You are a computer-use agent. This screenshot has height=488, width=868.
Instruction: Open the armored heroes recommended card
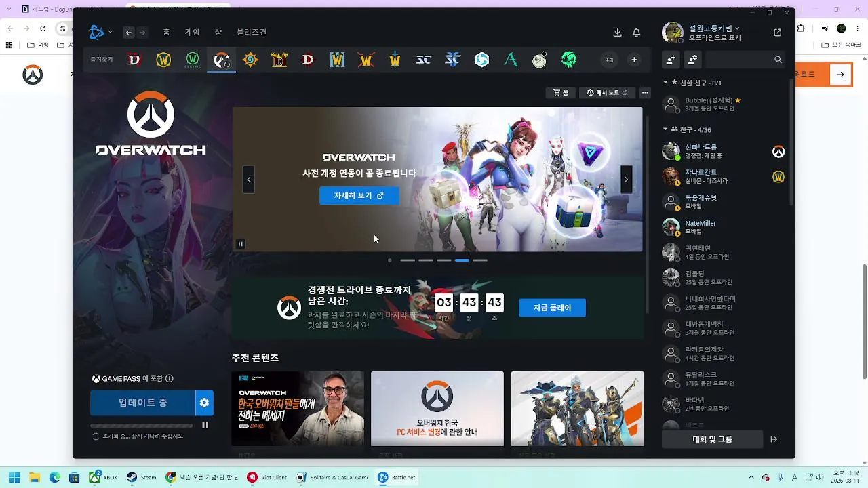[578, 409]
